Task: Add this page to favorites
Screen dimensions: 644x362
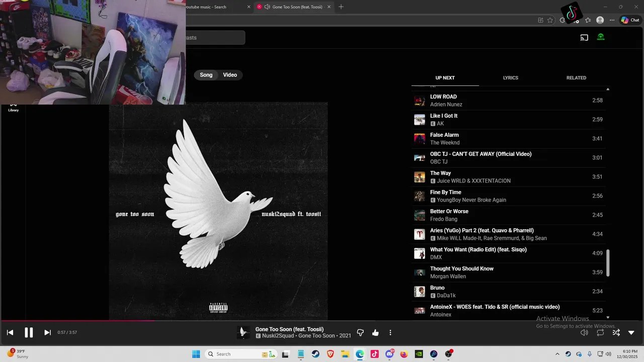Action: click(x=550, y=20)
